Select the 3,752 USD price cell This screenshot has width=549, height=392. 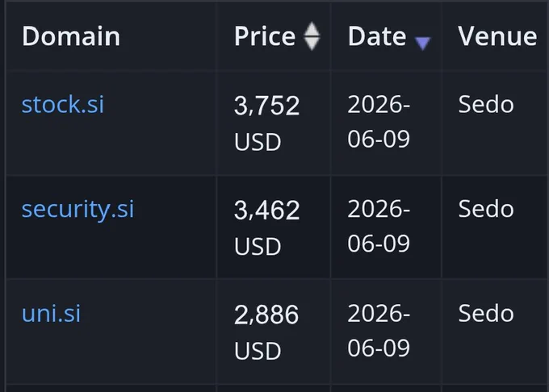(266, 123)
